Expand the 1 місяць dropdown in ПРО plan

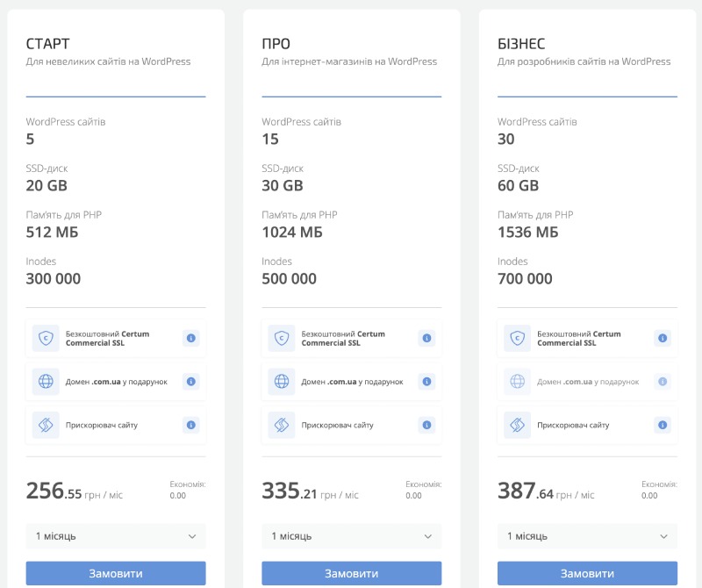(351, 535)
